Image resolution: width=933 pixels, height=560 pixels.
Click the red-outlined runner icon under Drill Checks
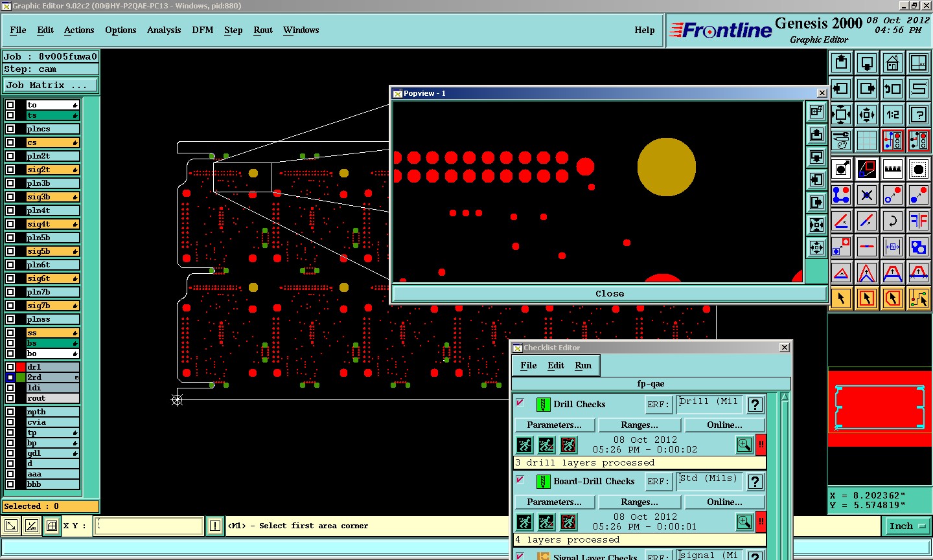point(568,445)
